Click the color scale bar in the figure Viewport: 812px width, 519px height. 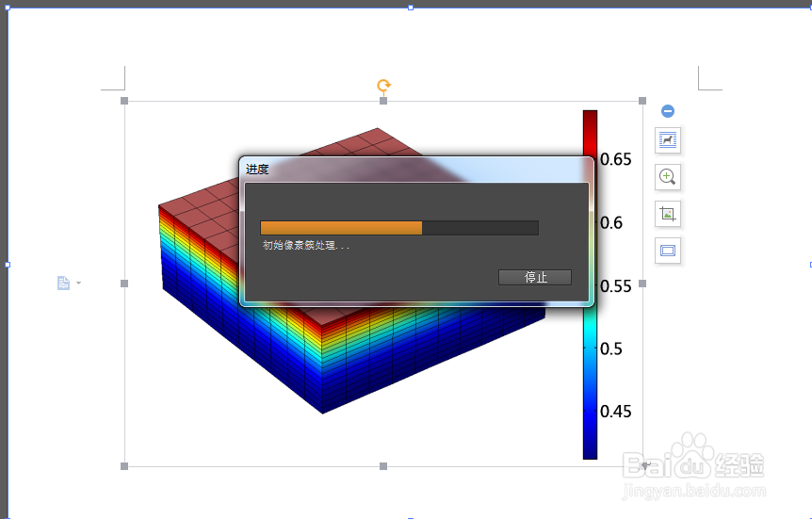coord(590,383)
